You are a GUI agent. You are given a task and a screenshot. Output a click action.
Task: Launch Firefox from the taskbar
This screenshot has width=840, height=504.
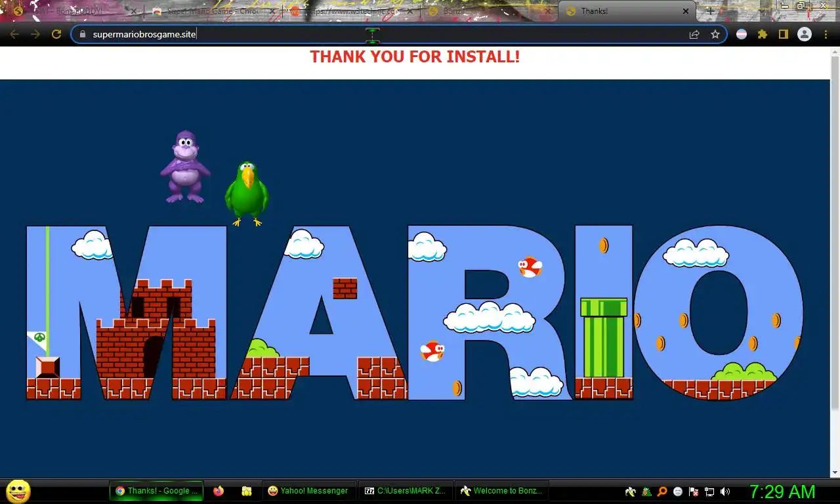219,491
